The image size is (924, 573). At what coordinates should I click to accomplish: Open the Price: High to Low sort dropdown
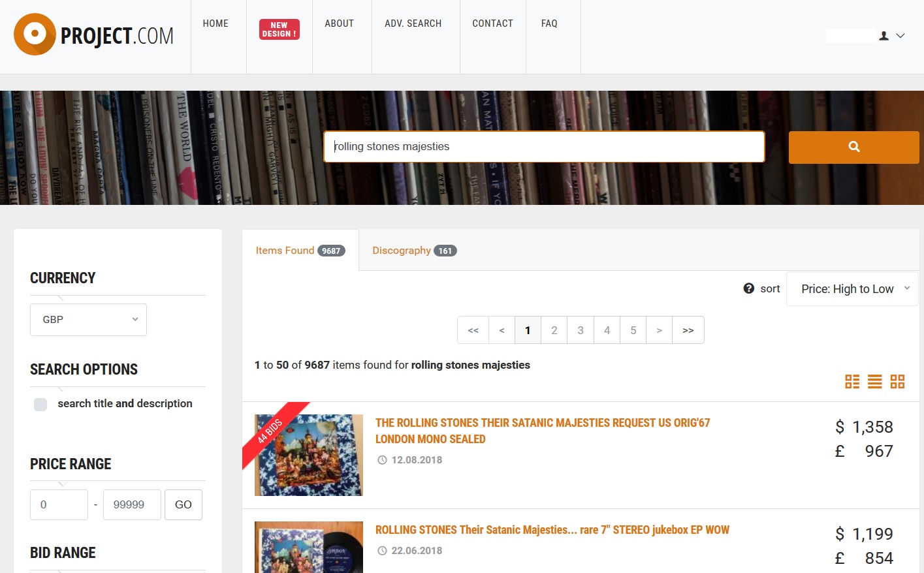click(x=852, y=288)
